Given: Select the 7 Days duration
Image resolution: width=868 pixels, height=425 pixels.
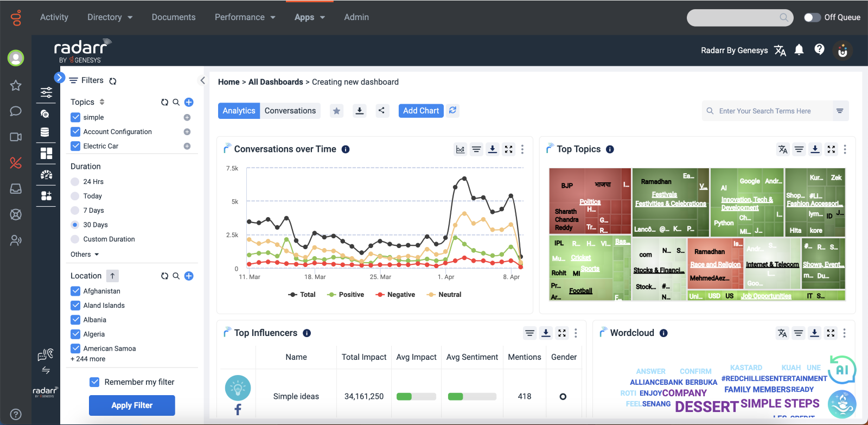Looking at the screenshot, I should point(75,211).
